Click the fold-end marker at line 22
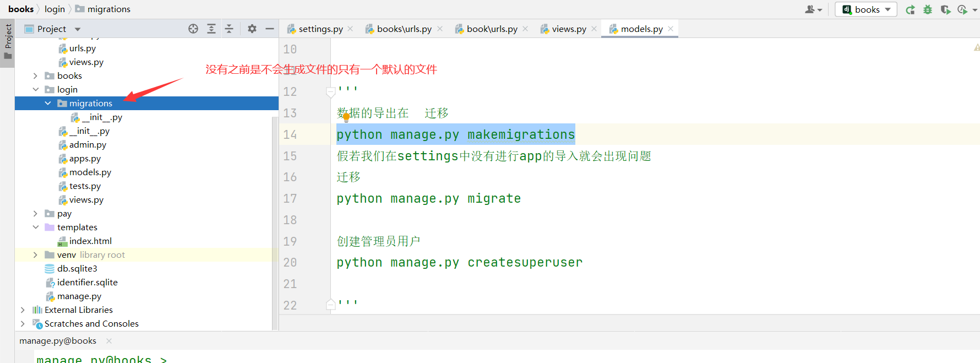980x363 pixels. click(331, 305)
